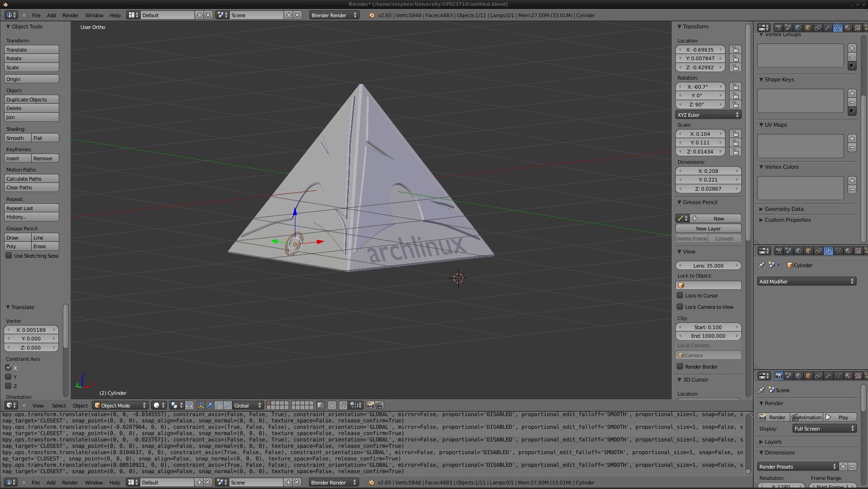
Task: Open Object Data triangle tab in middle panel
Action: [838, 251]
